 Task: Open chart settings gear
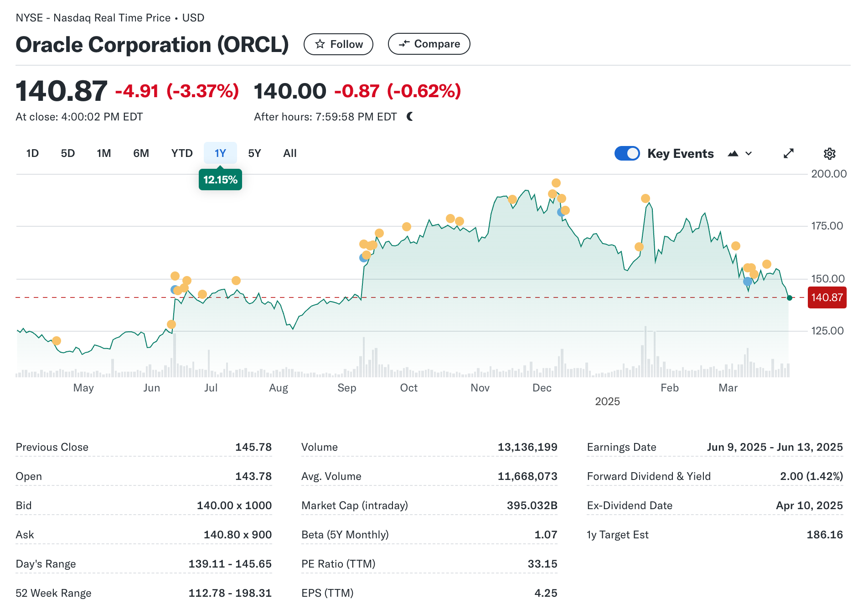tap(830, 154)
